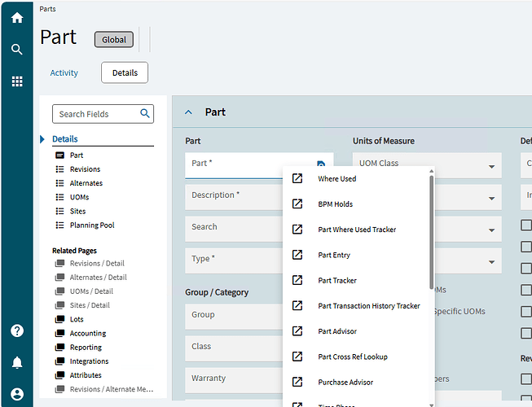Open the user account profile icon
The width and height of the screenshot is (532, 407).
17,394
